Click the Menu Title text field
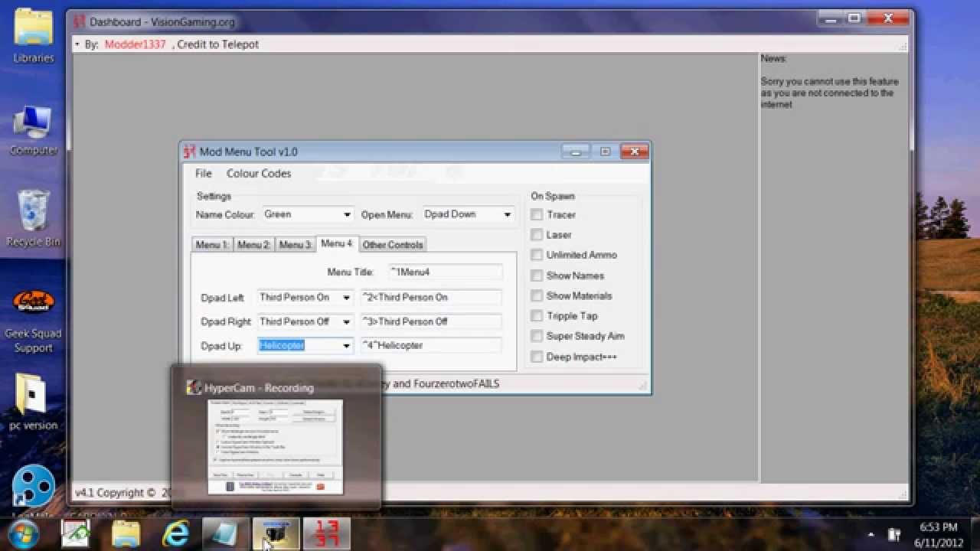 click(x=445, y=272)
